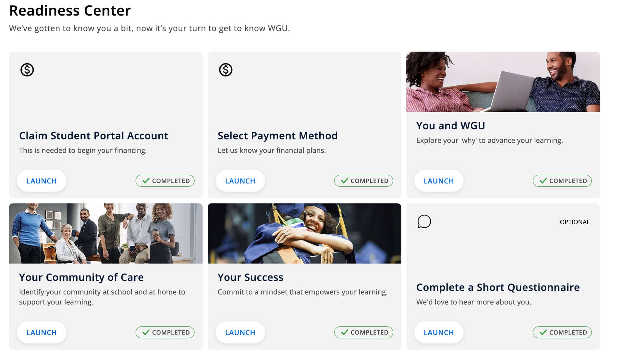Launch the Your Success module
Screen dimensions: 623x364
[240, 333]
